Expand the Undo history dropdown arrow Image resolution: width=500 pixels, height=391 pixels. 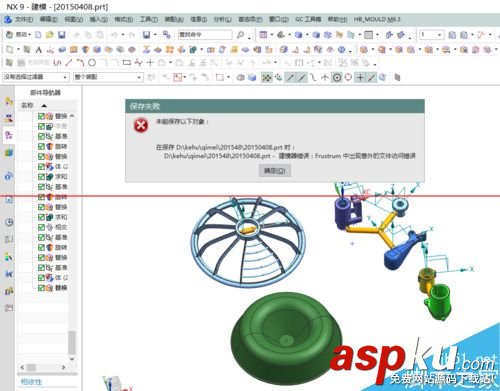123,35
